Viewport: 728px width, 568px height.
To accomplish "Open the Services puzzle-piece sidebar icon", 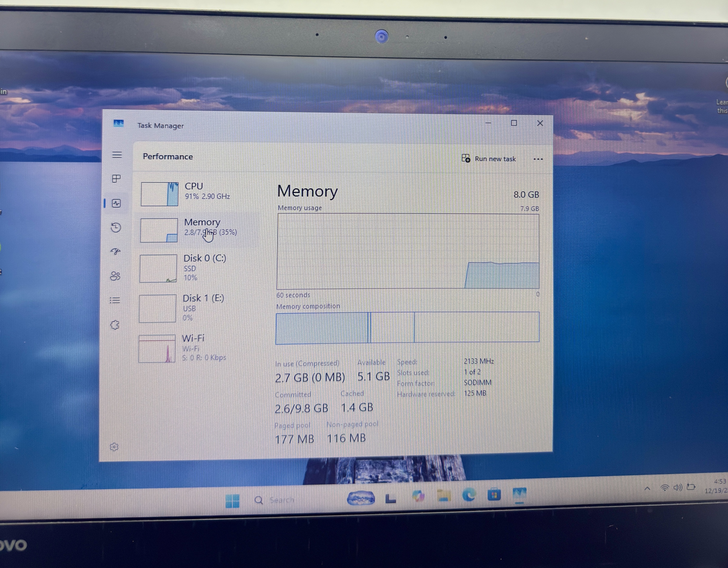I will click(x=115, y=325).
